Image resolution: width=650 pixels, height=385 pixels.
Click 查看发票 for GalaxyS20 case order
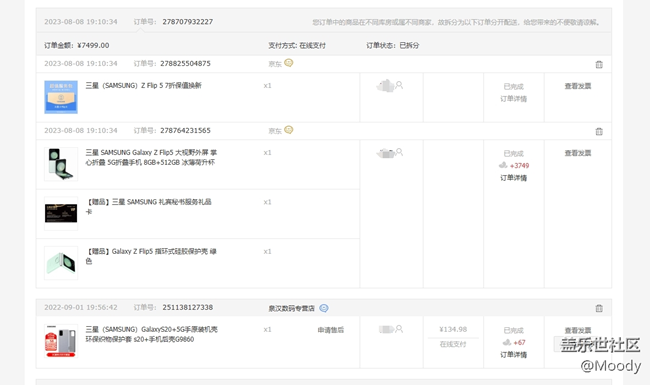pyautogui.click(x=577, y=330)
